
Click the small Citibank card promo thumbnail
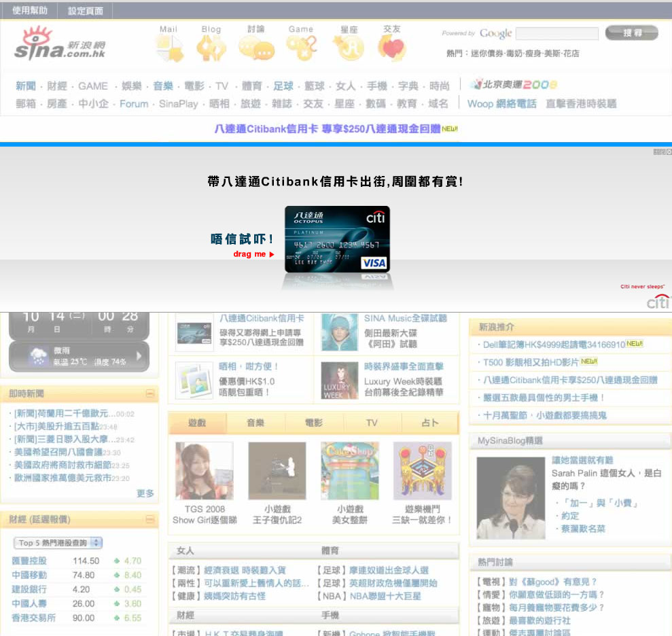pyautogui.click(x=194, y=334)
